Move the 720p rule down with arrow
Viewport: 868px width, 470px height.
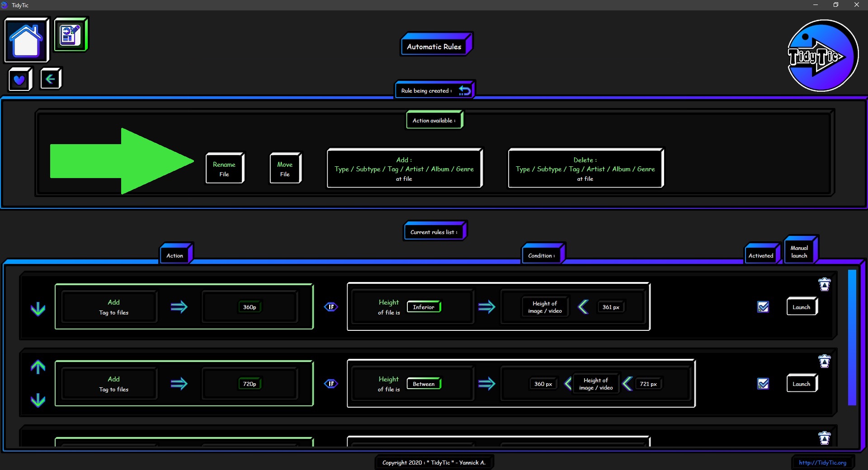38,400
